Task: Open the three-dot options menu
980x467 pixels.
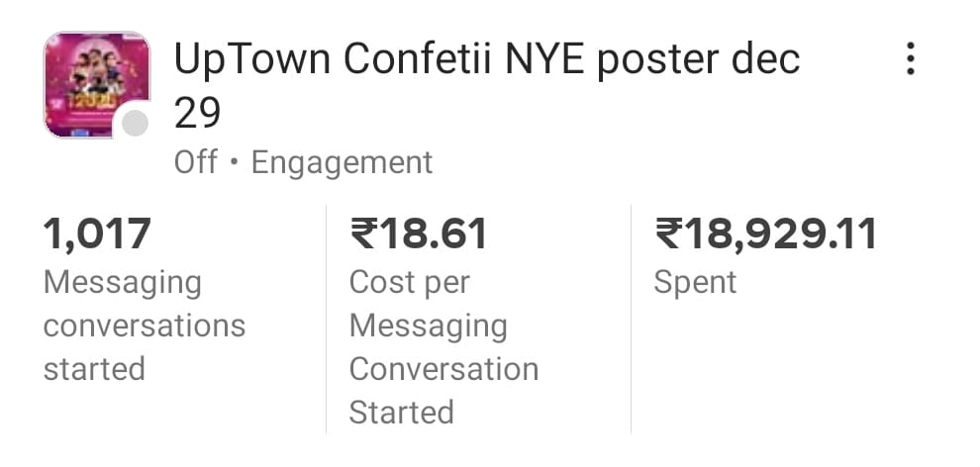Action: (x=910, y=58)
